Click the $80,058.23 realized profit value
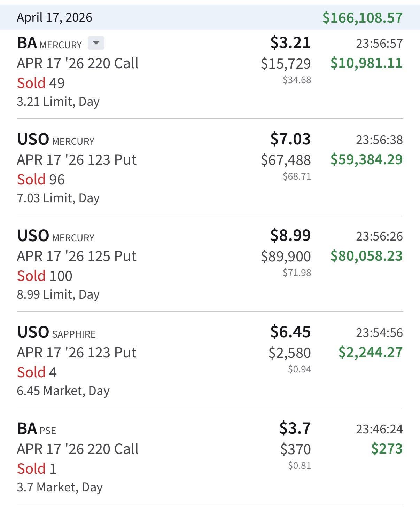The image size is (420, 512). [366, 256]
